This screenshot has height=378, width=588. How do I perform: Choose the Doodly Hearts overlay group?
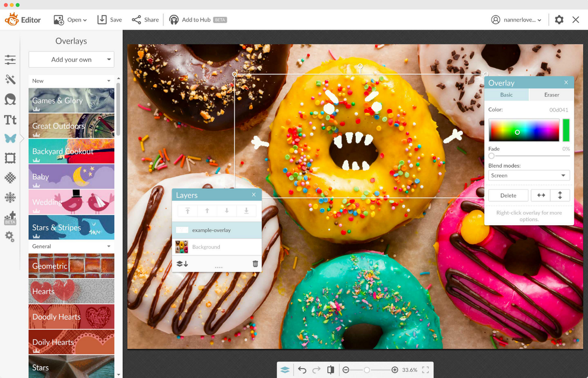(x=72, y=317)
